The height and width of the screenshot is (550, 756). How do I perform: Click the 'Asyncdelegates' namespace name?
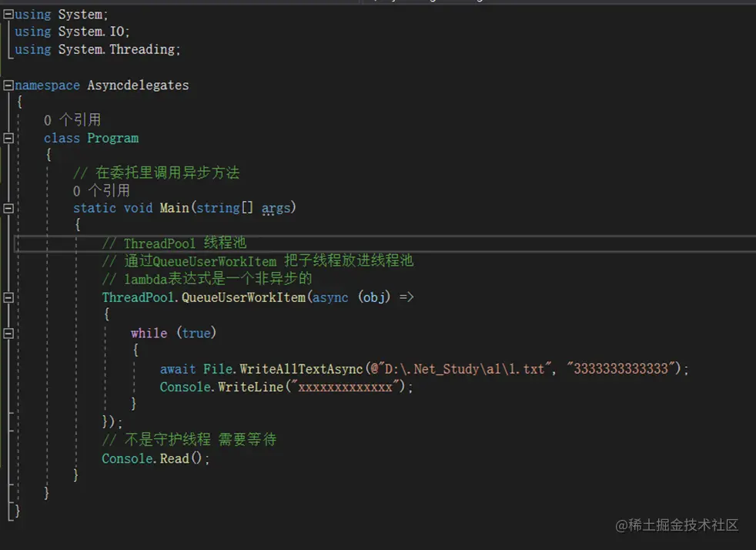138,86
